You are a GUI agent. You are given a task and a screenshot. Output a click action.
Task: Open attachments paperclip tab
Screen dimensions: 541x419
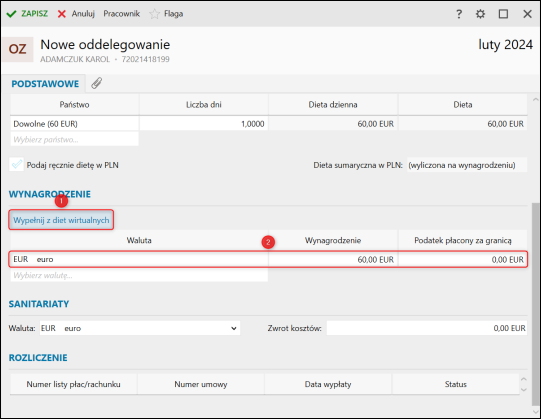click(96, 83)
